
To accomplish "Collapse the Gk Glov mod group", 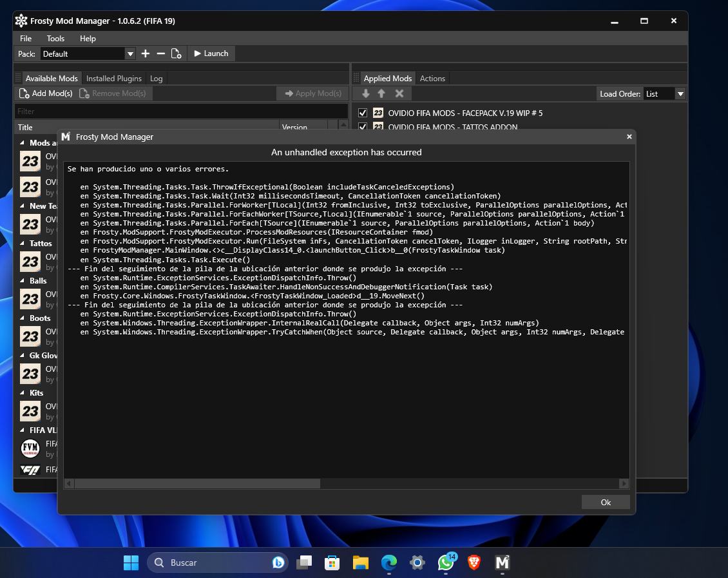I will pyautogui.click(x=23, y=355).
